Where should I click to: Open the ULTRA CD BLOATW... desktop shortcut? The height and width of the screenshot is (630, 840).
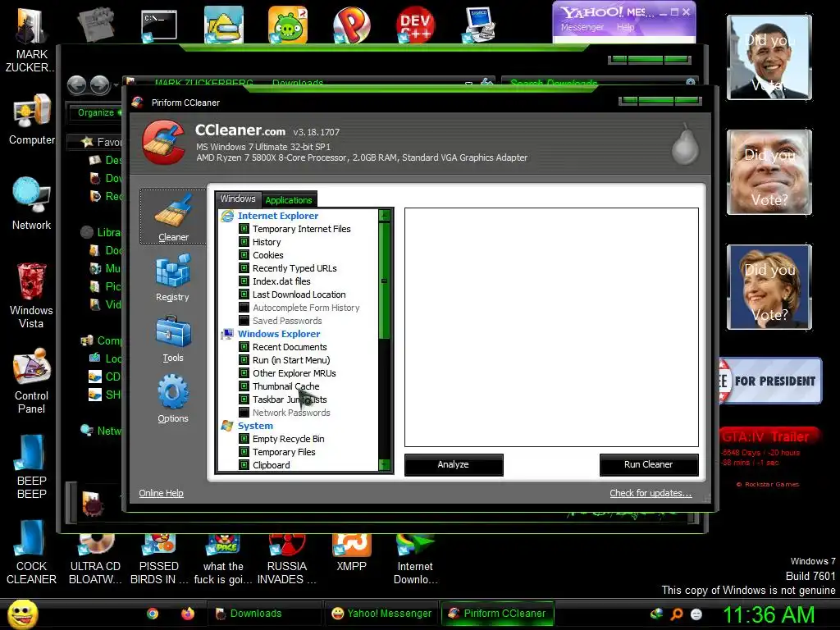coord(95,559)
